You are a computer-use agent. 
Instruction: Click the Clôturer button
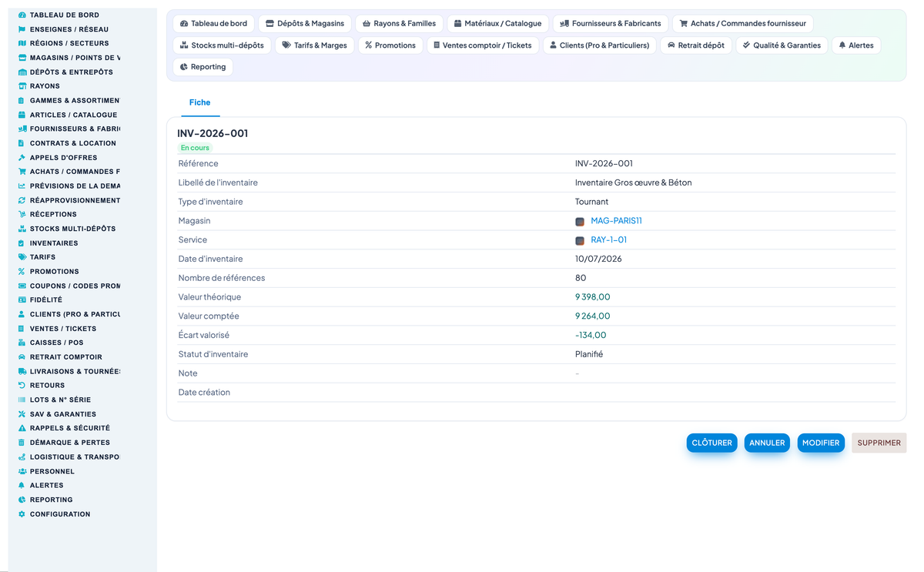(712, 443)
